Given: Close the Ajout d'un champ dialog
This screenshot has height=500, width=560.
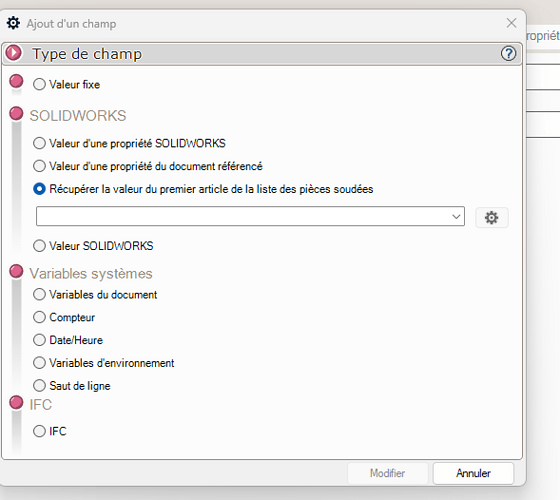Looking at the screenshot, I should [511, 23].
